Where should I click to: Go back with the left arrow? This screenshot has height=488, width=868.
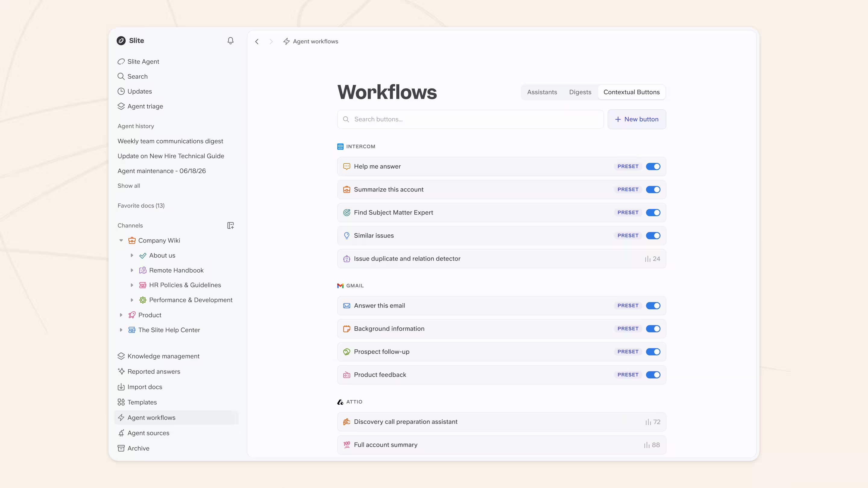(257, 42)
